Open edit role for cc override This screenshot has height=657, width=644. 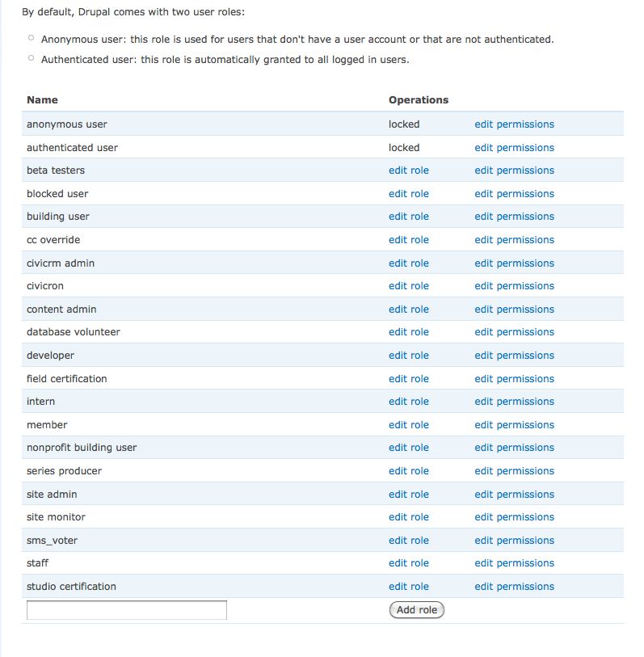click(408, 240)
